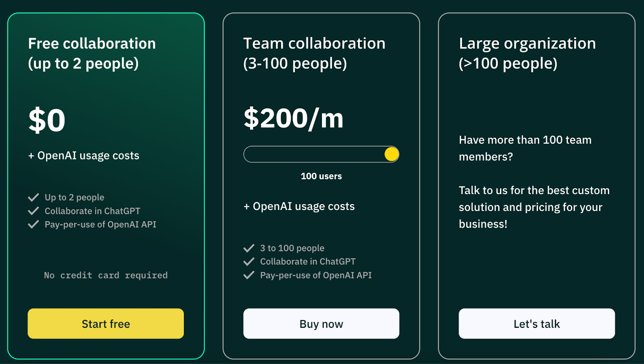Click the checkmark by "Pay-per-use of OpenAI API" in the Free plan
The image size is (644, 364).
(33, 224)
